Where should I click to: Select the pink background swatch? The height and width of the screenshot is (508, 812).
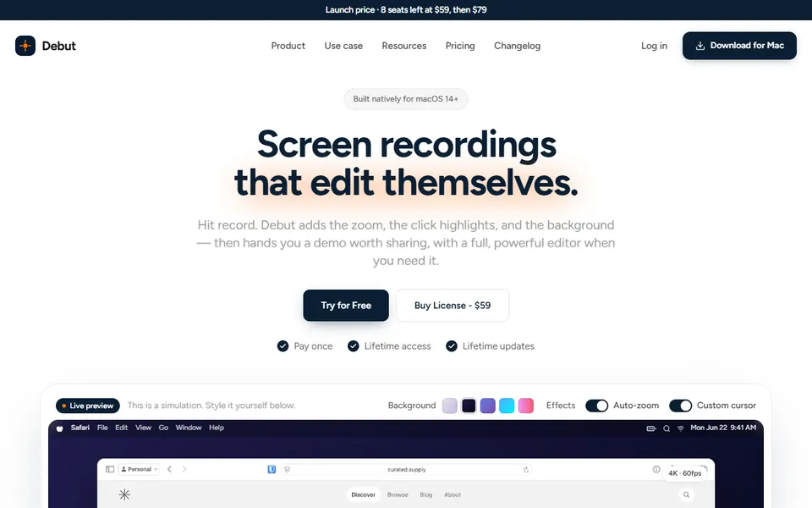(x=525, y=406)
